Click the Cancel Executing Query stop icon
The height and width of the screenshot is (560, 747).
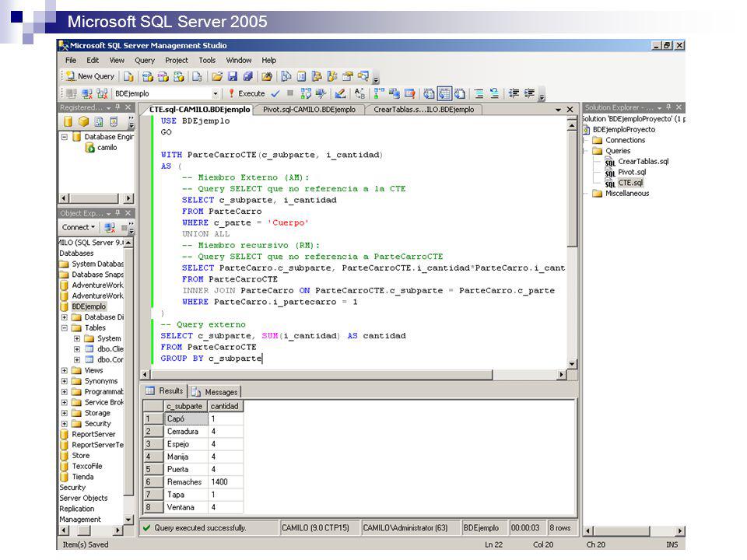tap(290, 93)
